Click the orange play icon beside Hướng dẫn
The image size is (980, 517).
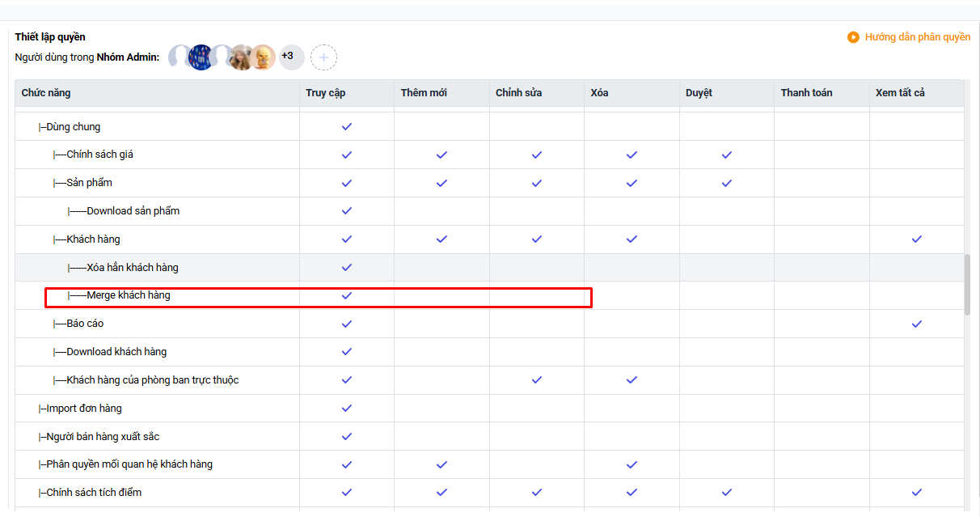point(853,37)
